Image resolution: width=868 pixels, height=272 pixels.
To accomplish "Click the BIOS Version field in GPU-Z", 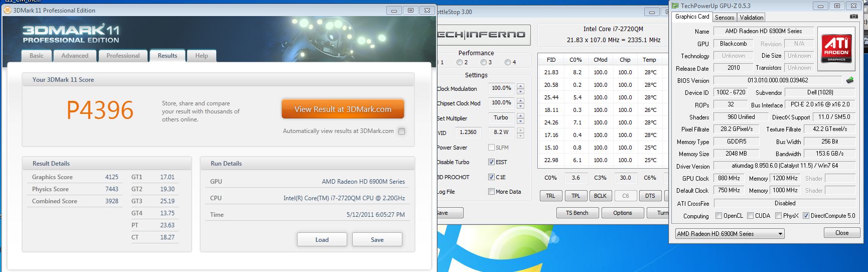I will click(778, 80).
